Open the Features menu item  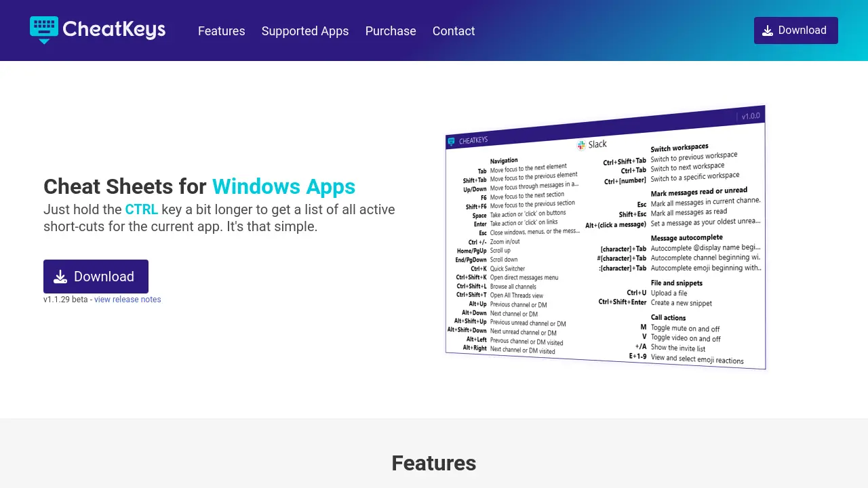click(x=222, y=31)
